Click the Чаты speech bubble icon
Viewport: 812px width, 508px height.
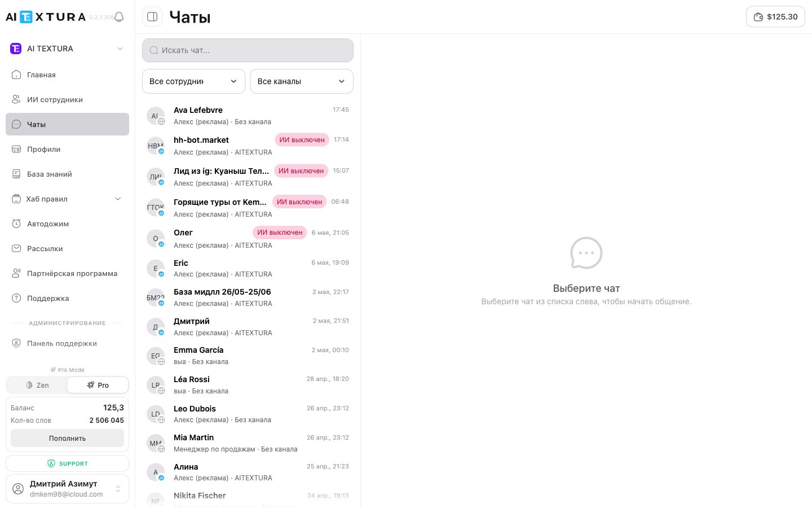[x=16, y=124]
